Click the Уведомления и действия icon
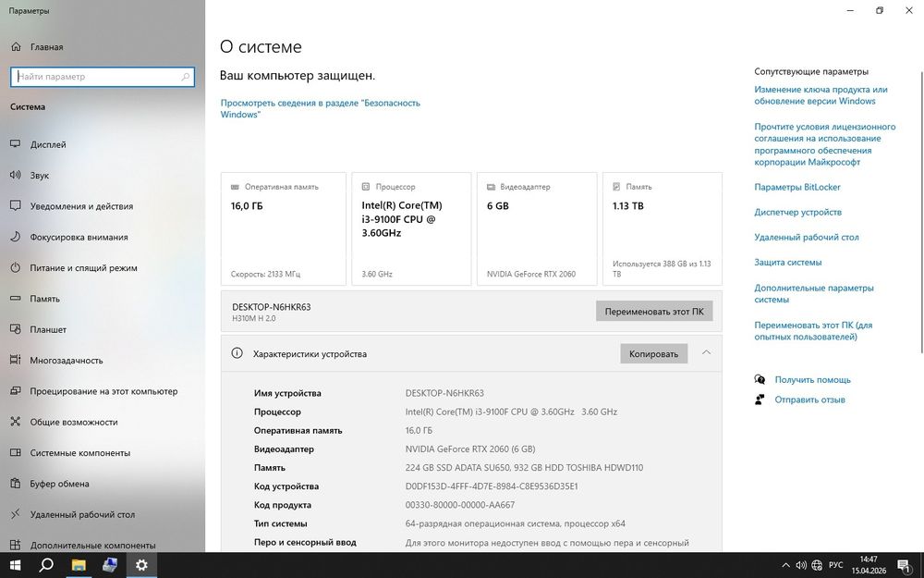The image size is (924, 578). pyautogui.click(x=16, y=206)
